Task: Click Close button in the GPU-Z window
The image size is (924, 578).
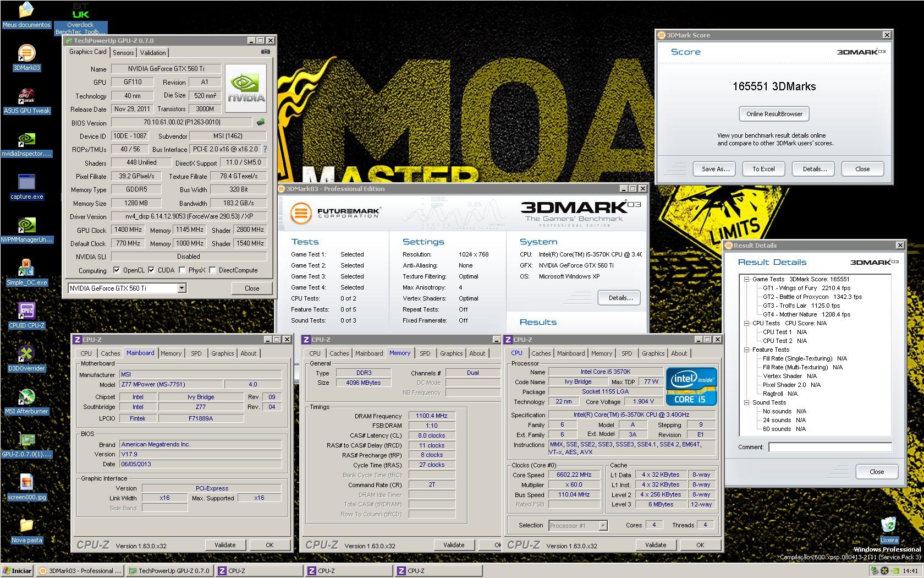Action: pos(252,288)
